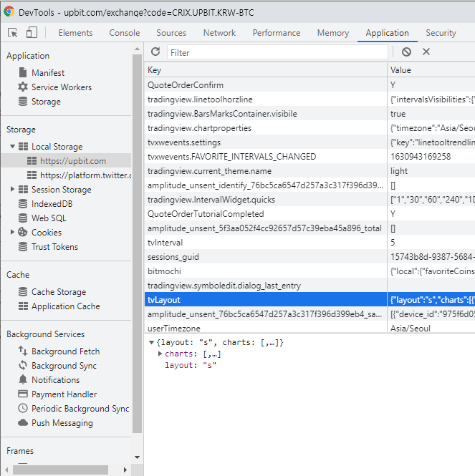Click the sidebar vertical scrollbar thumb
This screenshot has width=475, height=476.
coord(138,243)
